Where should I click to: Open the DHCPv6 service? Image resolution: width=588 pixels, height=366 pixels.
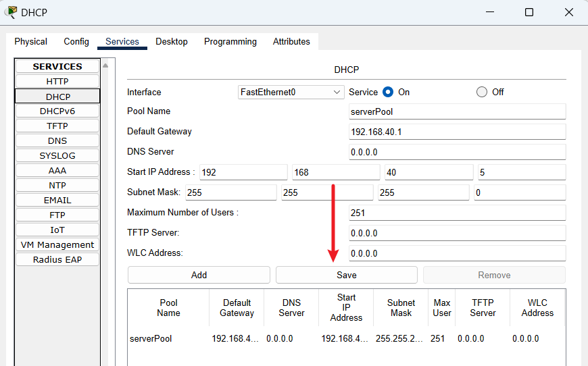coord(57,111)
